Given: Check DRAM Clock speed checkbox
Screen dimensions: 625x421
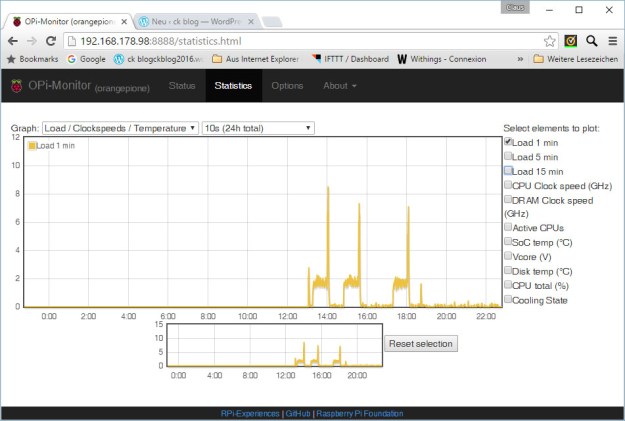Looking at the screenshot, I should point(508,199).
